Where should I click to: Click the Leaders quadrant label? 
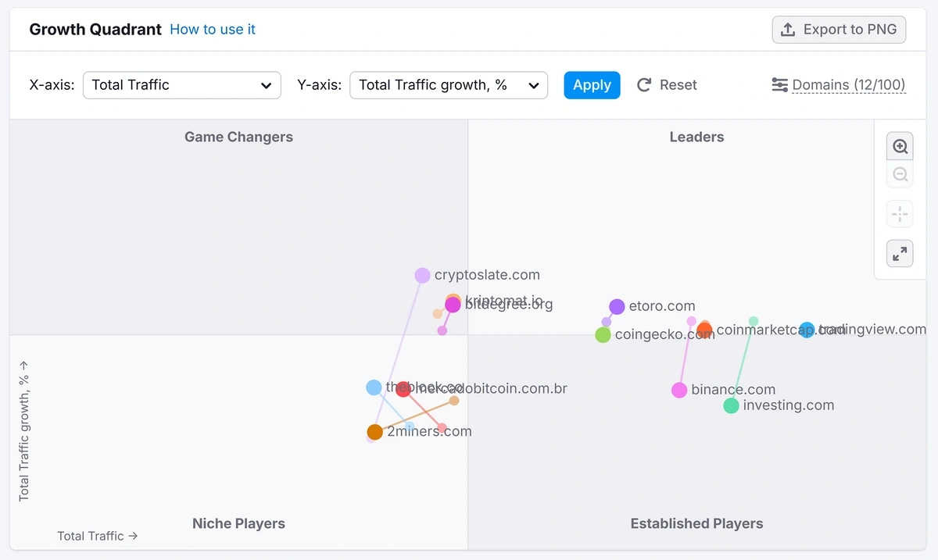tap(696, 137)
